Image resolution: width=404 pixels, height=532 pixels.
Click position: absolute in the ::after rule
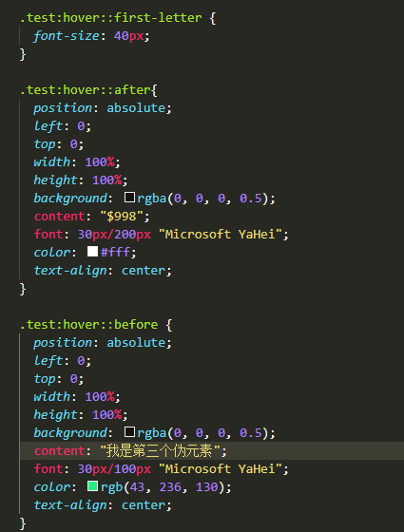[103, 108]
